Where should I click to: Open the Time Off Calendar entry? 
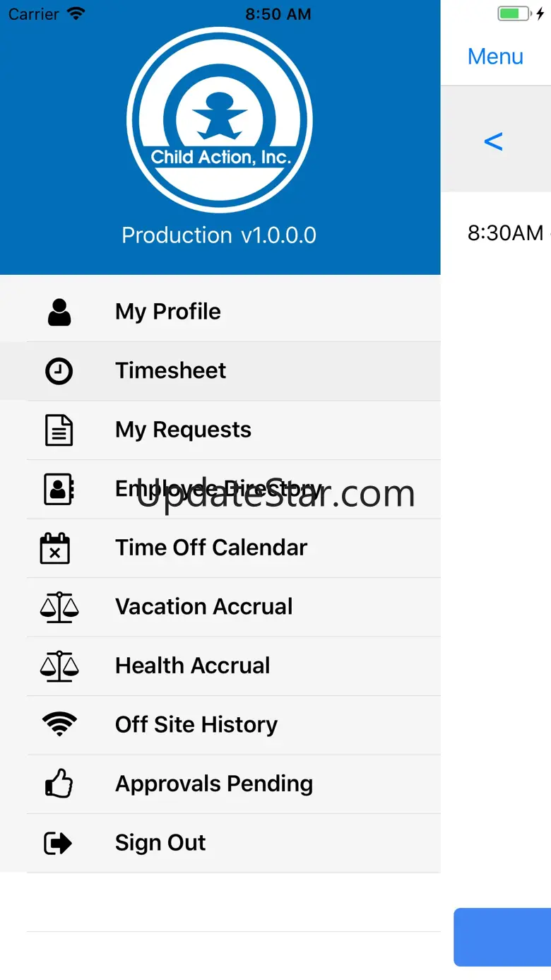[x=211, y=548]
